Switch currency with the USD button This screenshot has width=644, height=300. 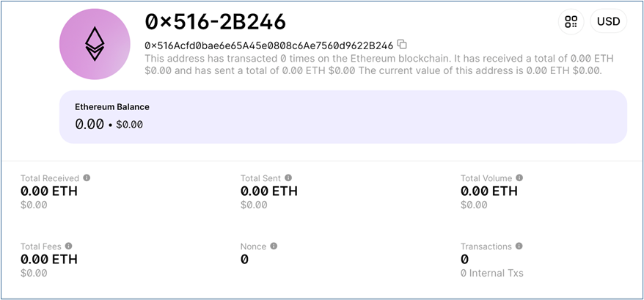pyautogui.click(x=608, y=21)
